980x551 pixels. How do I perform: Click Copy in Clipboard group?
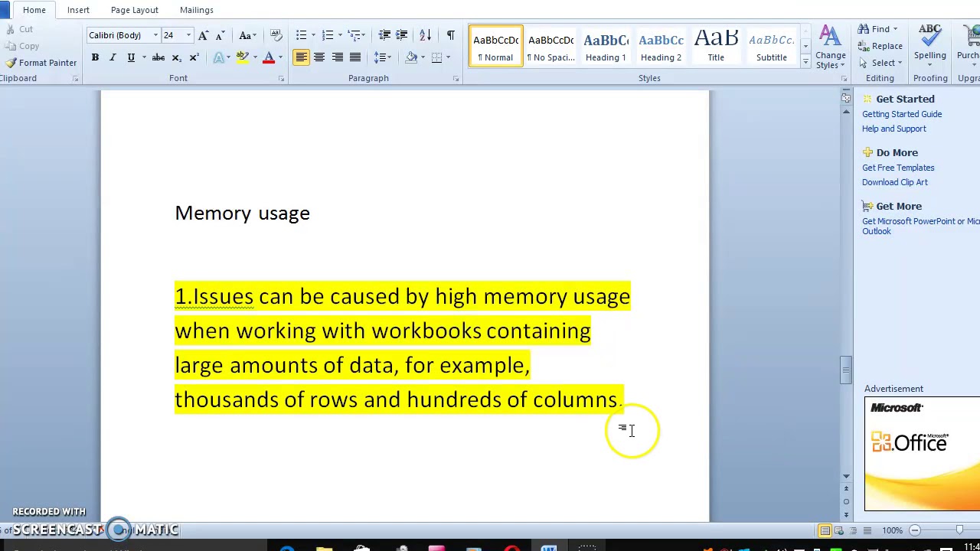pyautogui.click(x=22, y=46)
